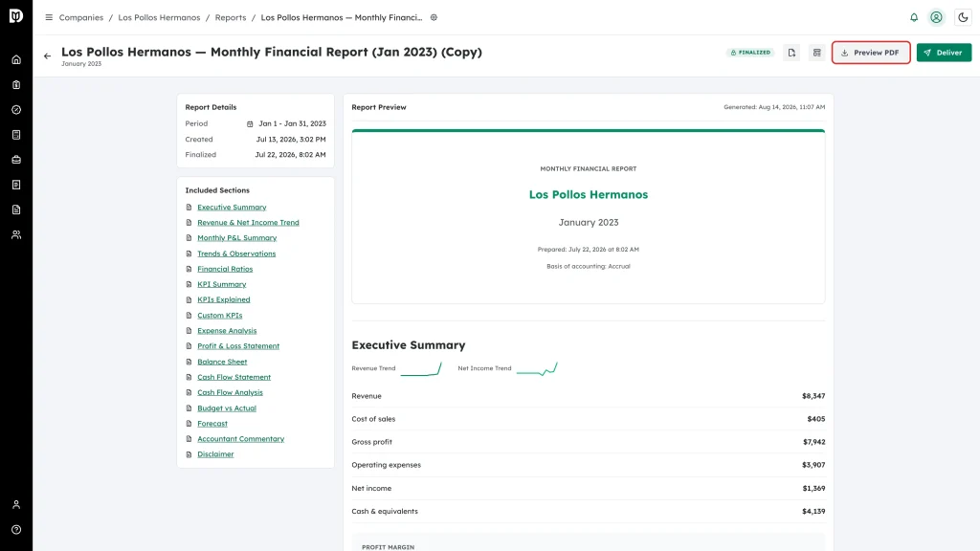
Task: Go to Home via sidebar house icon
Action: [16, 60]
